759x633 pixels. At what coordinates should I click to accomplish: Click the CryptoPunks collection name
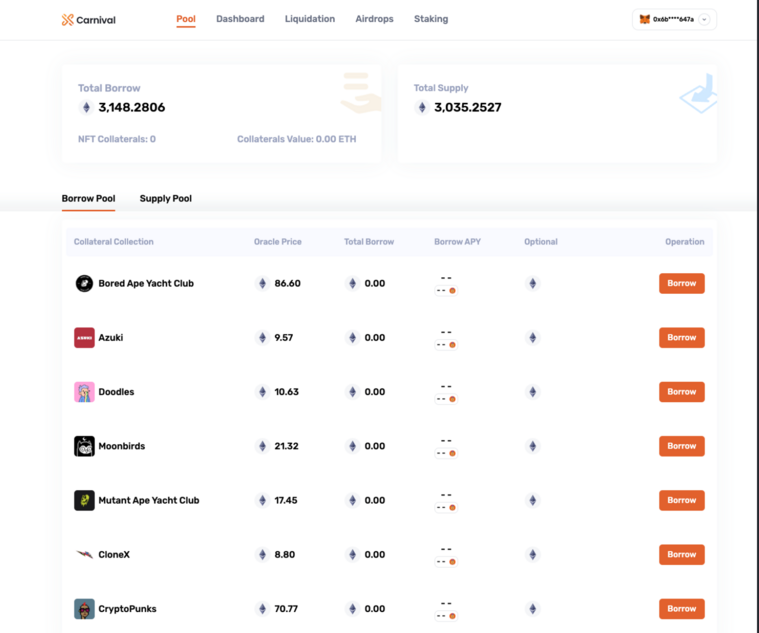pyautogui.click(x=127, y=608)
